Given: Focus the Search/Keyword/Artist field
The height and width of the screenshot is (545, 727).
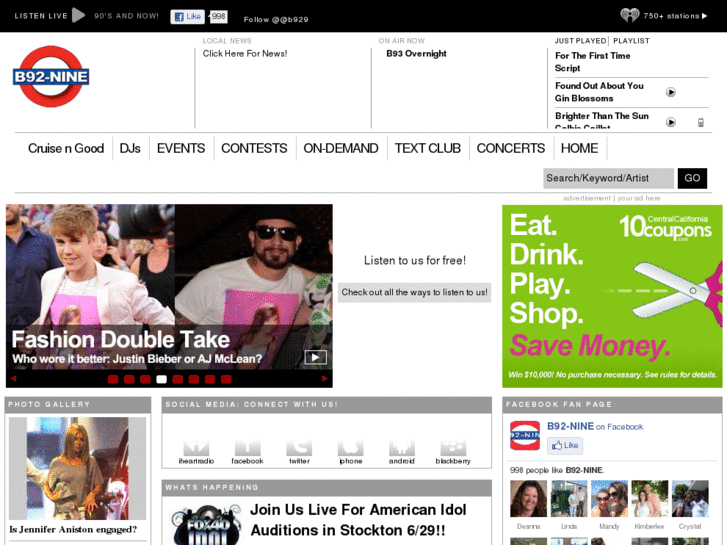Looking at the screenshot, I should click(x=608, y=178).
